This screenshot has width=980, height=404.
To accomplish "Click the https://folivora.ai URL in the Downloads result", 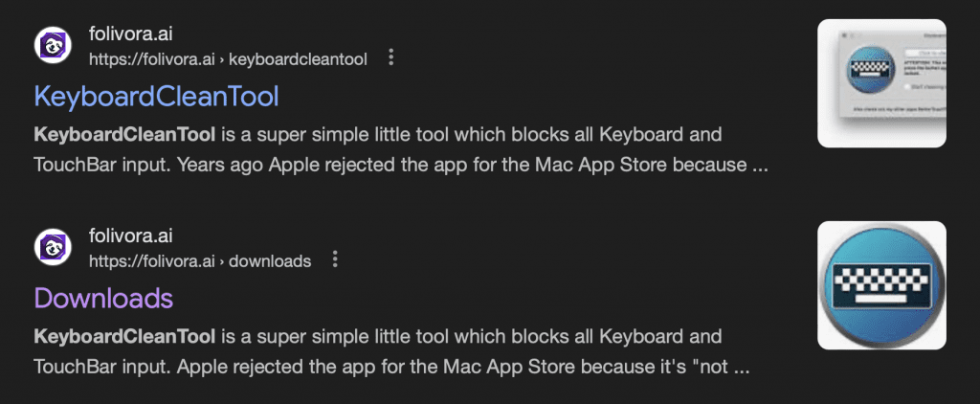I will point(152,260).
